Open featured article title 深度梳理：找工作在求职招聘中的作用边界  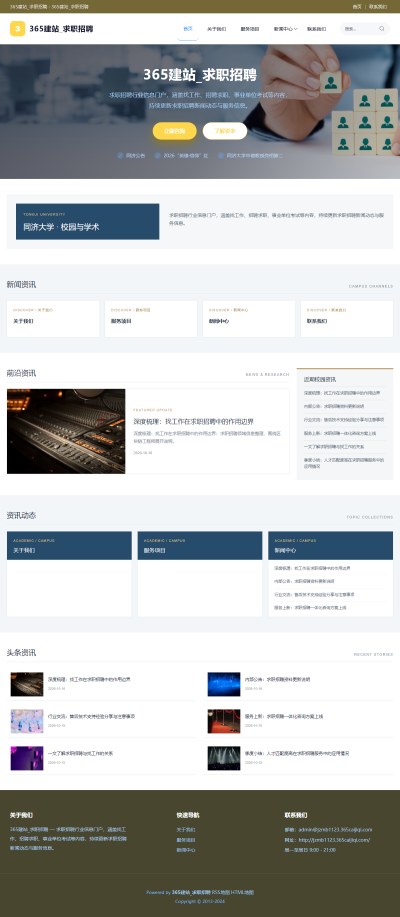[x=193, y=421]
